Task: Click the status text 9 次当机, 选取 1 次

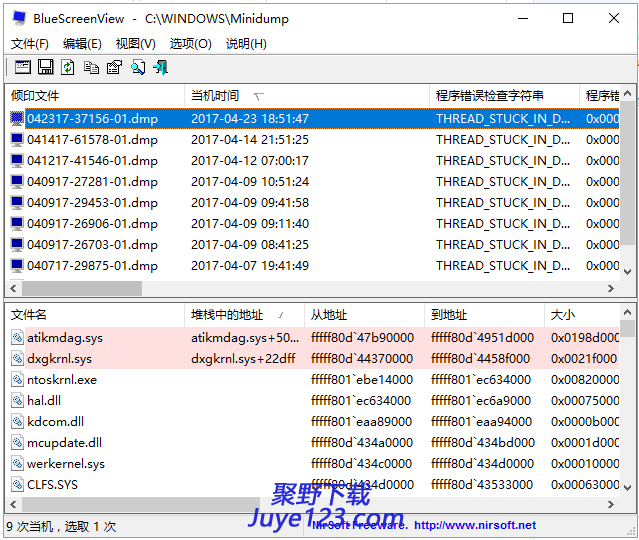Action: (x=61, y=527)
